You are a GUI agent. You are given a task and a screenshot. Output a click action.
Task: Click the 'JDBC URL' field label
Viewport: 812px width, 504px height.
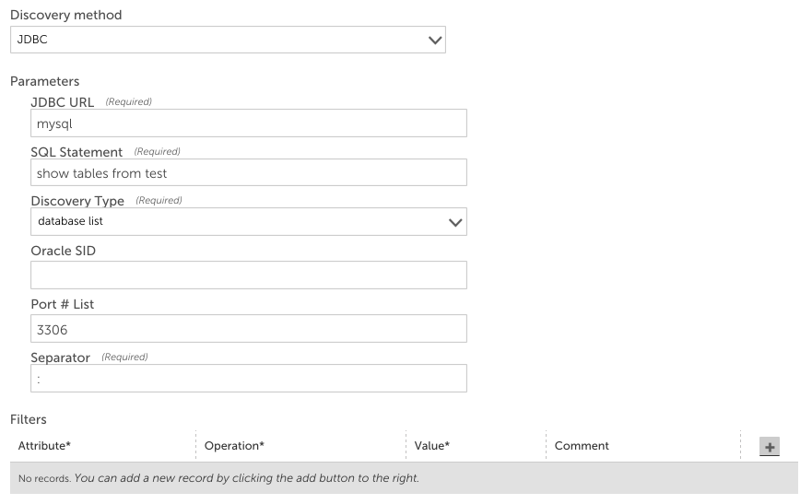[x=63, y=102]
